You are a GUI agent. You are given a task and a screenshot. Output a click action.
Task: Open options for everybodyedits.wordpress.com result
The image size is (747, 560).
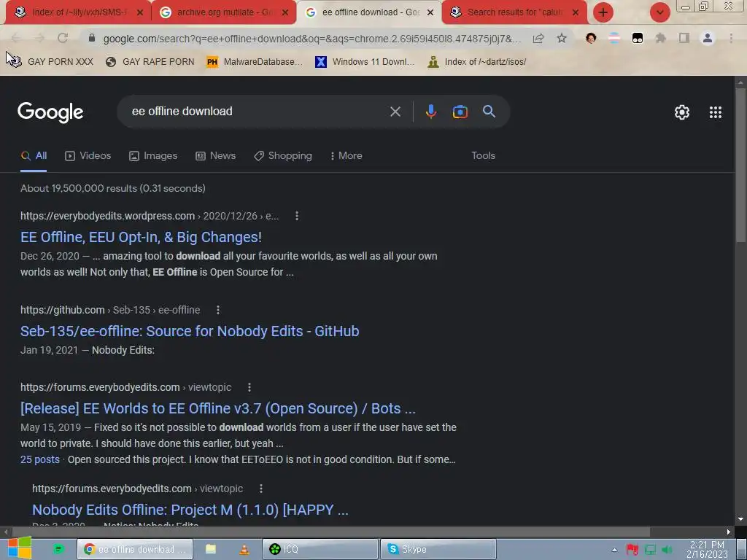[x=297, y=216]
